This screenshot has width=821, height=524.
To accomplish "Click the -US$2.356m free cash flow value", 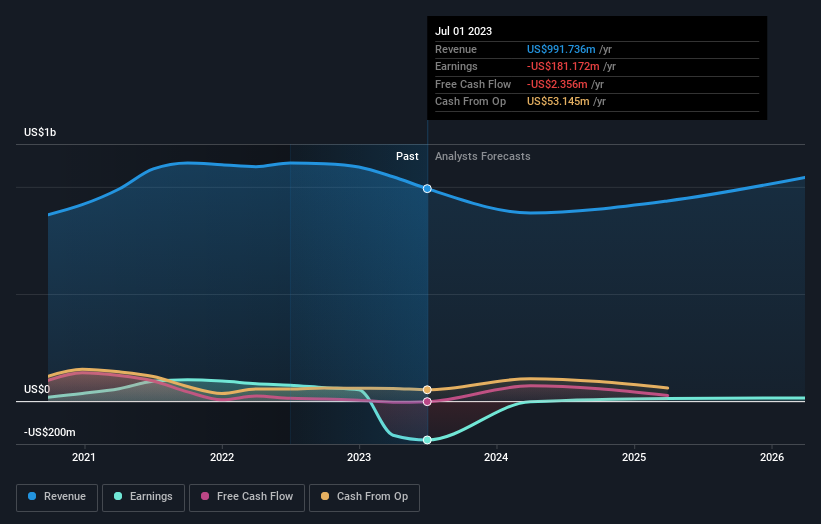I will 557,84.
